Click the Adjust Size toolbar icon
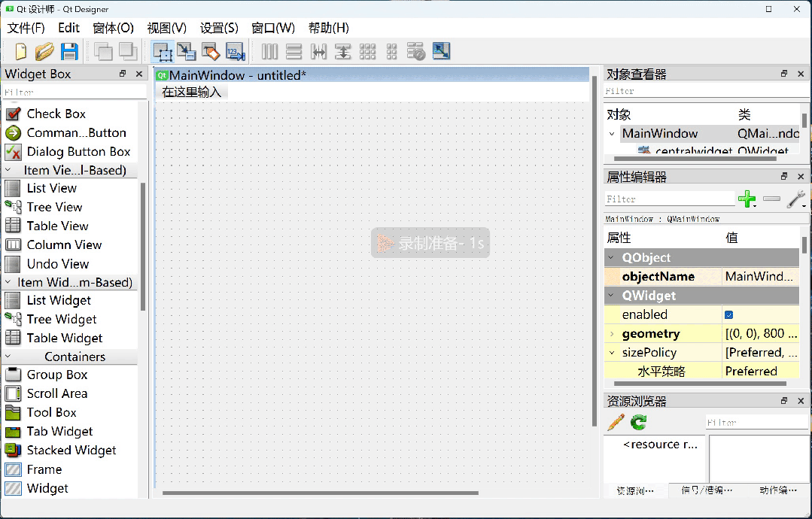Viewport: 812px width, 519px height. click(x=441, y=51)
